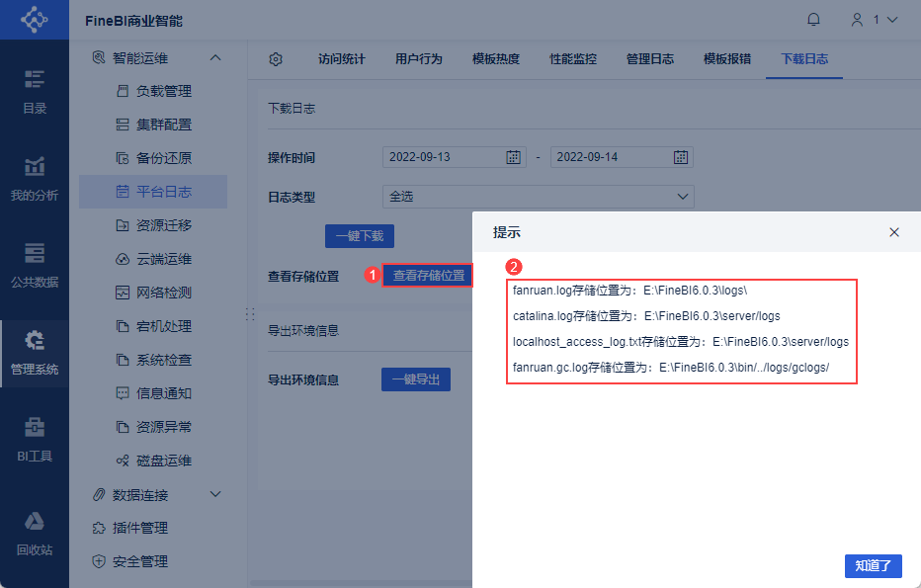Image resolution: width=921 pixels, height=588 pixels.
Task: Select the 下载日志 tab
Action: tap(804, 59)
